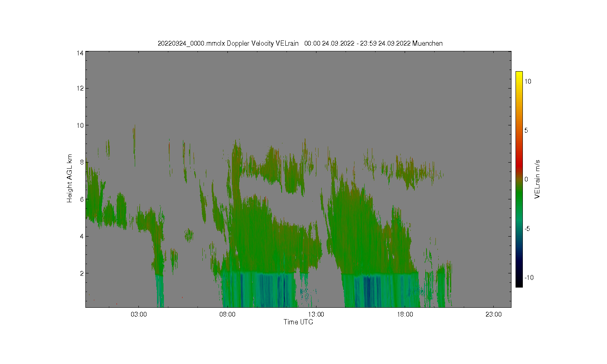Click the 13:00 time tick label
The height and width of the screenshot is (364, 607).
click(x=316, y=315)
